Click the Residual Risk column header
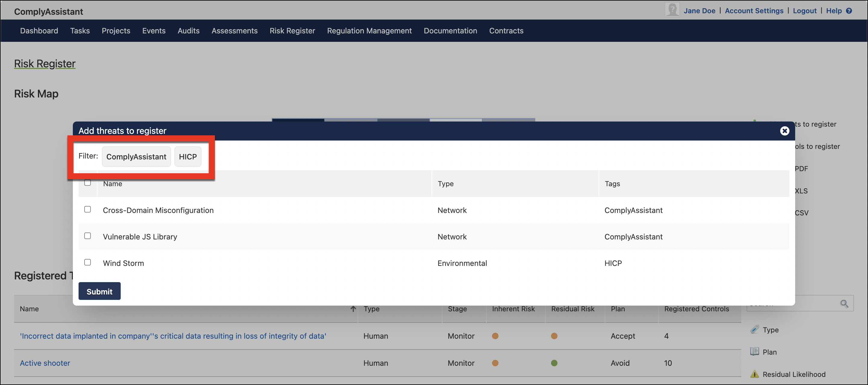 click(572, 309)
